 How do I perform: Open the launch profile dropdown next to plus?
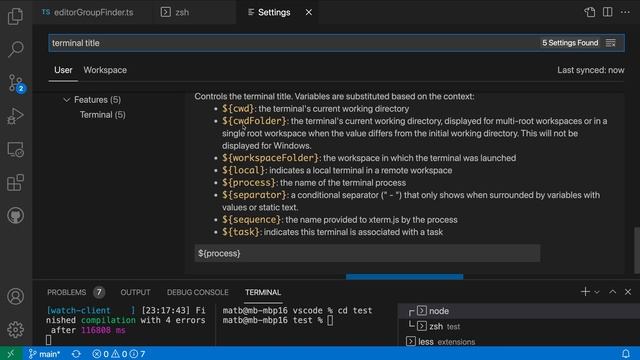point(597,292)
